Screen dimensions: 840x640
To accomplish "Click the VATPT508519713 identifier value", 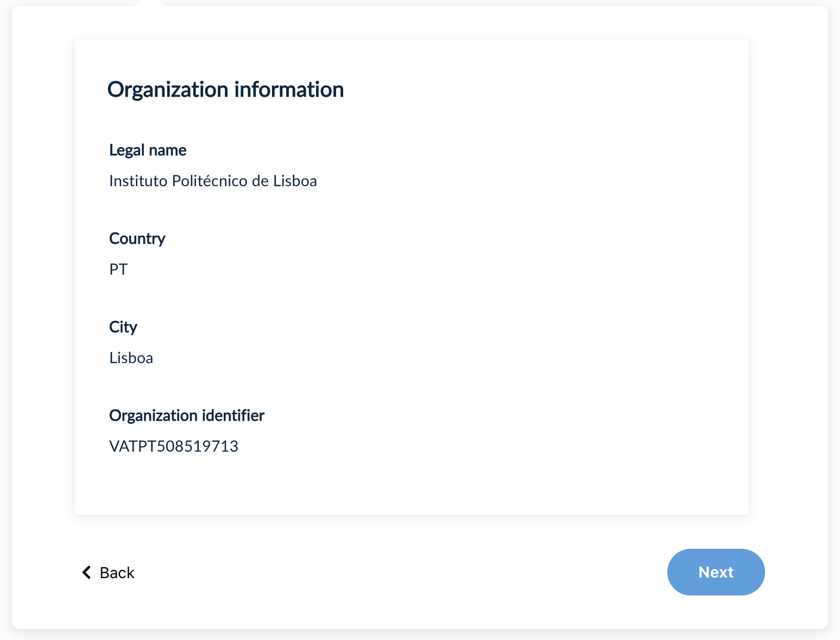I will [174, 446].
